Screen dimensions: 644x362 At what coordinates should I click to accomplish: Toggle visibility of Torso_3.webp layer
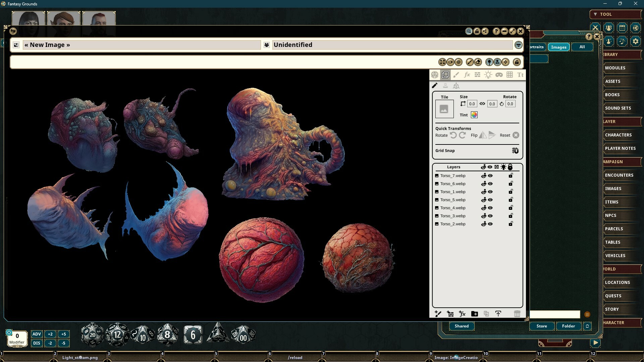[x=490, y=216]
